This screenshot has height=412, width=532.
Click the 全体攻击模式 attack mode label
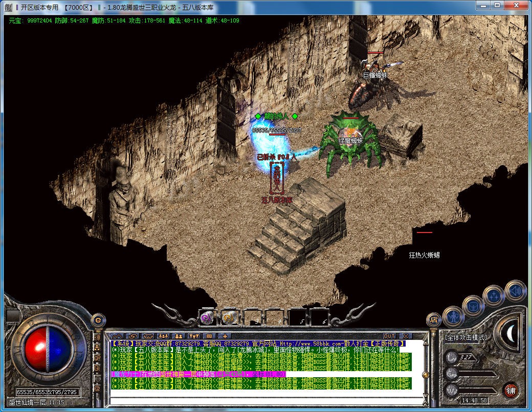coord(466,337)
